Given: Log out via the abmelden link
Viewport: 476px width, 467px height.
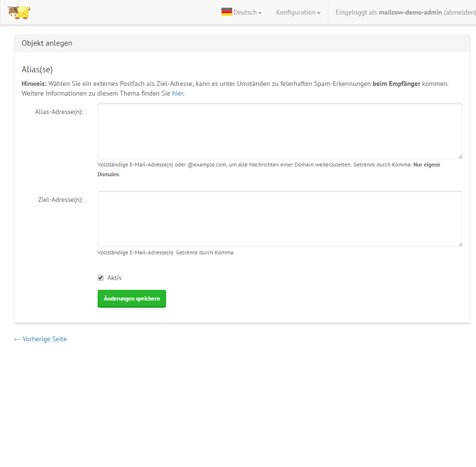Looking at the screenshot, I should coord(459,13).
